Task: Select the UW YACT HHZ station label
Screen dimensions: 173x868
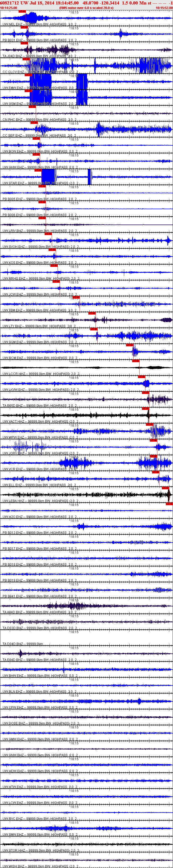Action: [41, 422]
